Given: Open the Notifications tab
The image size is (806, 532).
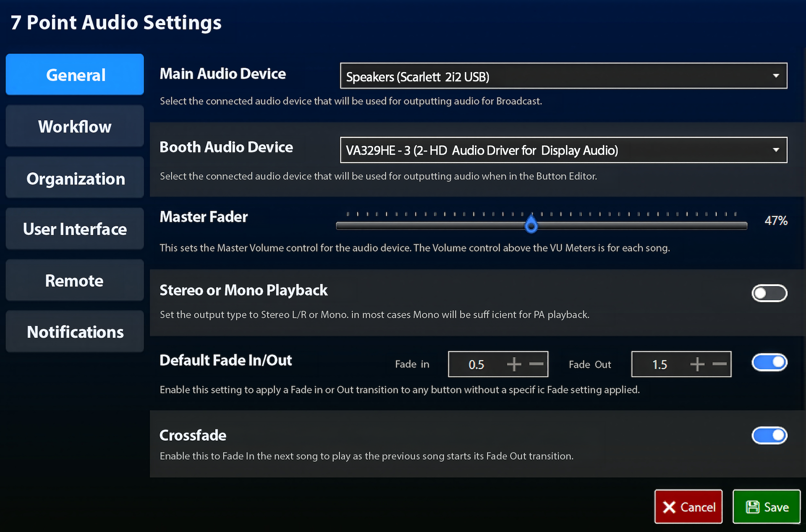Looking at the screenshot, I should (75, 331).
